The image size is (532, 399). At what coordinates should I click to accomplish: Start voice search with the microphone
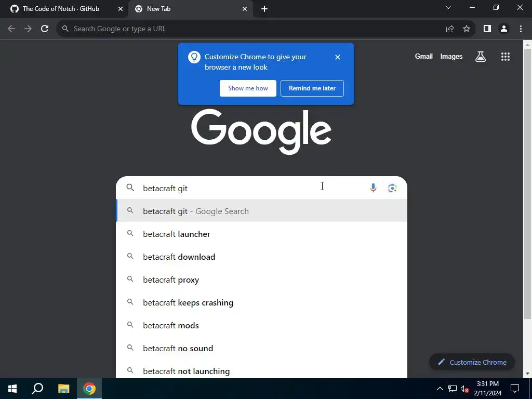point(373,188)
